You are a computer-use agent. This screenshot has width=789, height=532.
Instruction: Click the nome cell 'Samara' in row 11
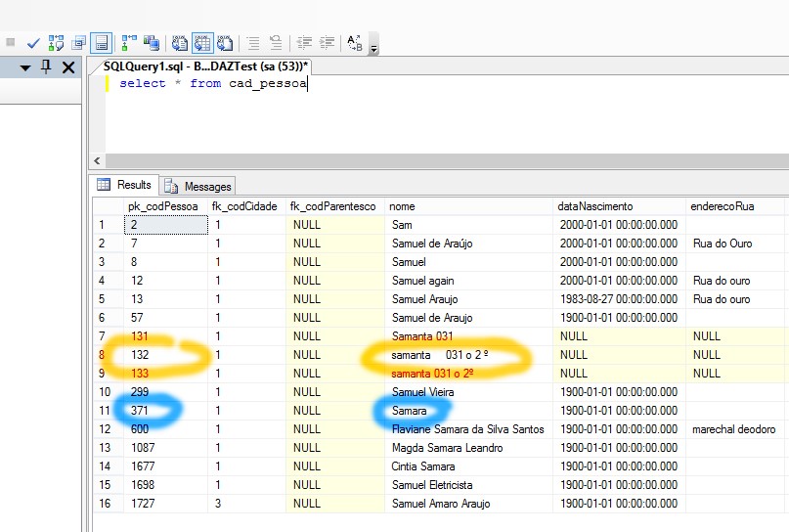(468, 411)
